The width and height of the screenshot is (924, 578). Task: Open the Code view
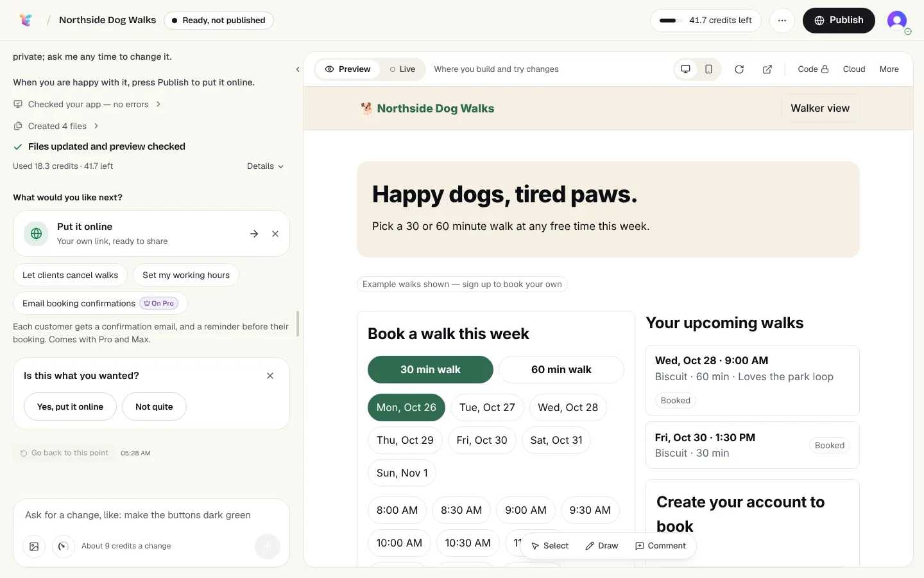pyautogui.click(x=813, y=69)
